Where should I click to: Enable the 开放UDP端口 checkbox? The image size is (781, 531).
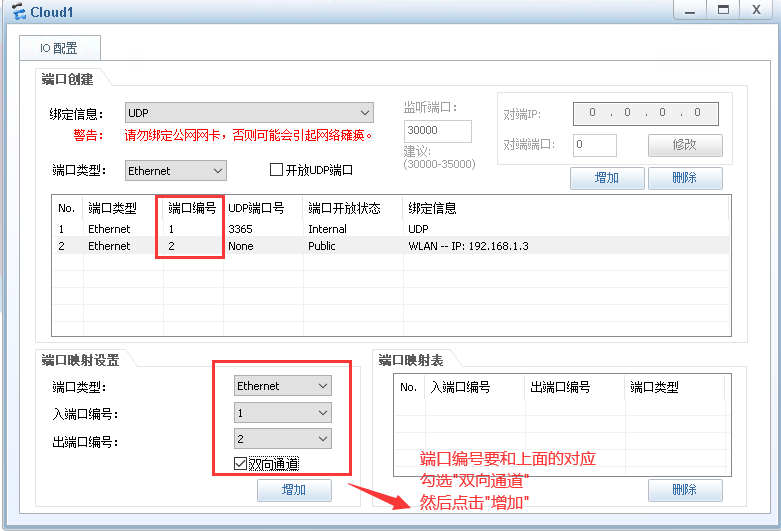(277, 171)
